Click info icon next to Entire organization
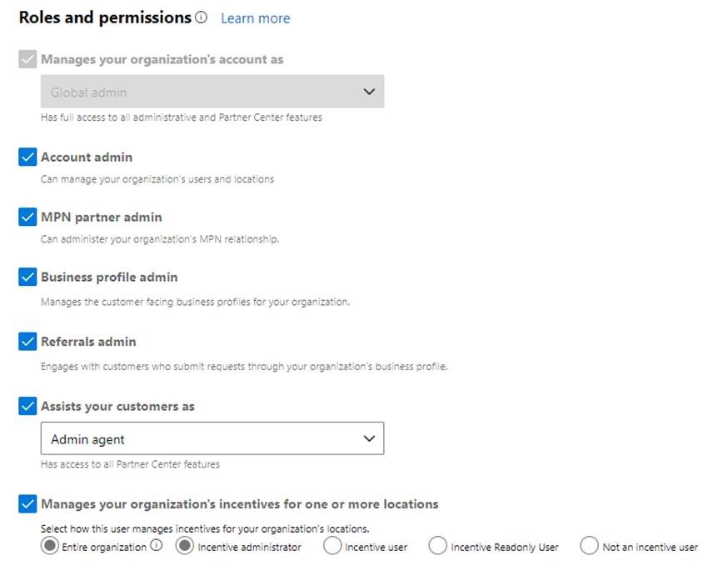Screen dimensions: 728x561 (x=157, y=544)
